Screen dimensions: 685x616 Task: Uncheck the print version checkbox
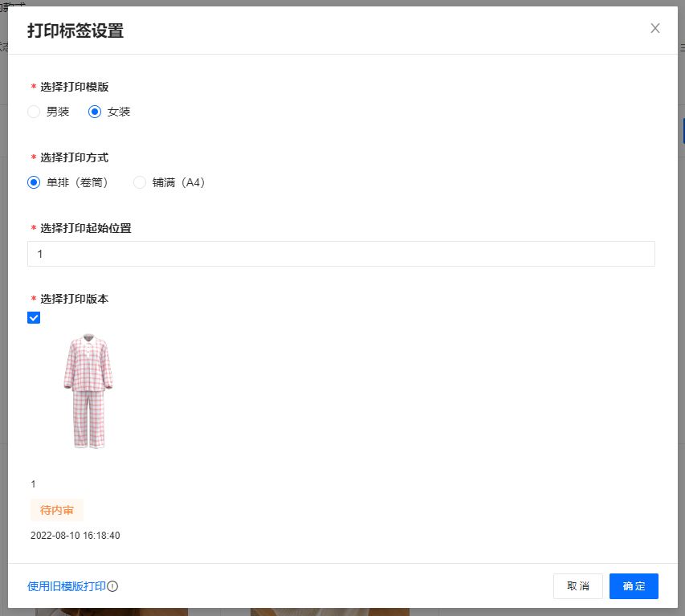(x=34, y=318)
